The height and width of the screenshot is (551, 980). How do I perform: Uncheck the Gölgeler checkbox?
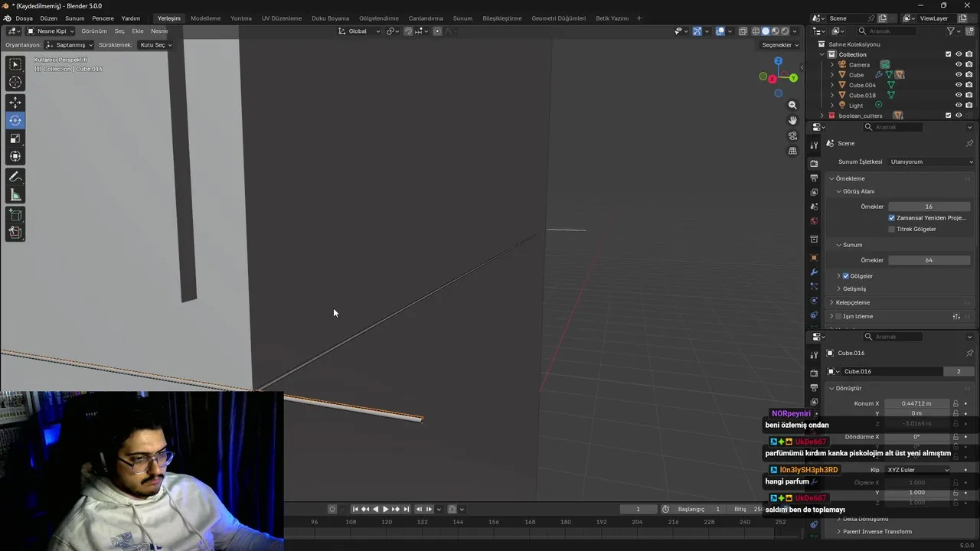[x=846, y=275]
